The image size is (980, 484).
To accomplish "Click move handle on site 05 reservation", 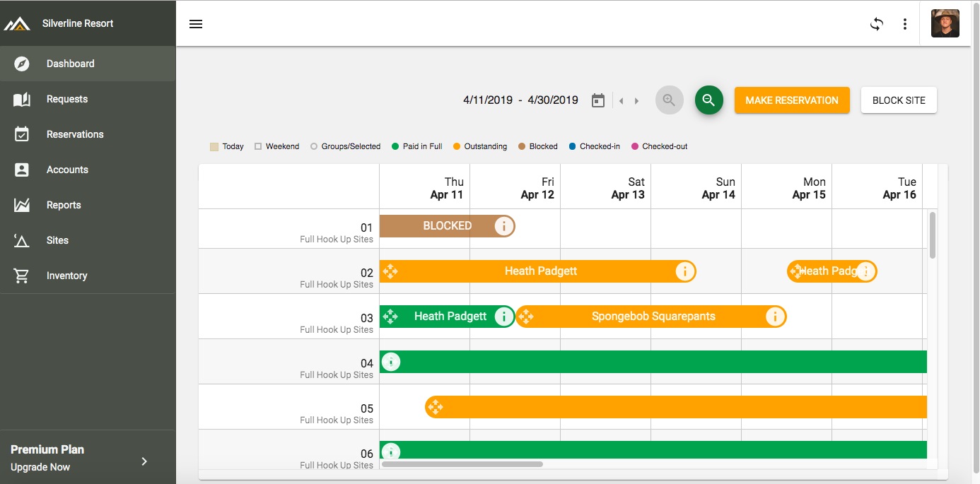I will tap(436, 407).
